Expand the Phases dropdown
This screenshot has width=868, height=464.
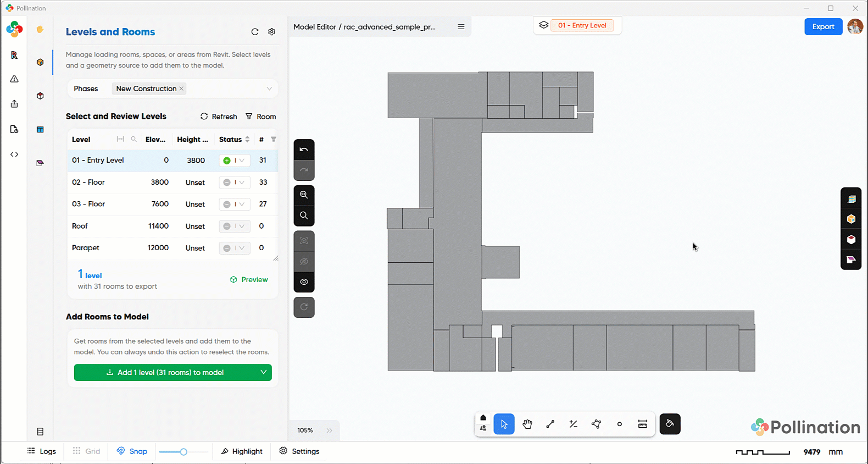(269, 89)
